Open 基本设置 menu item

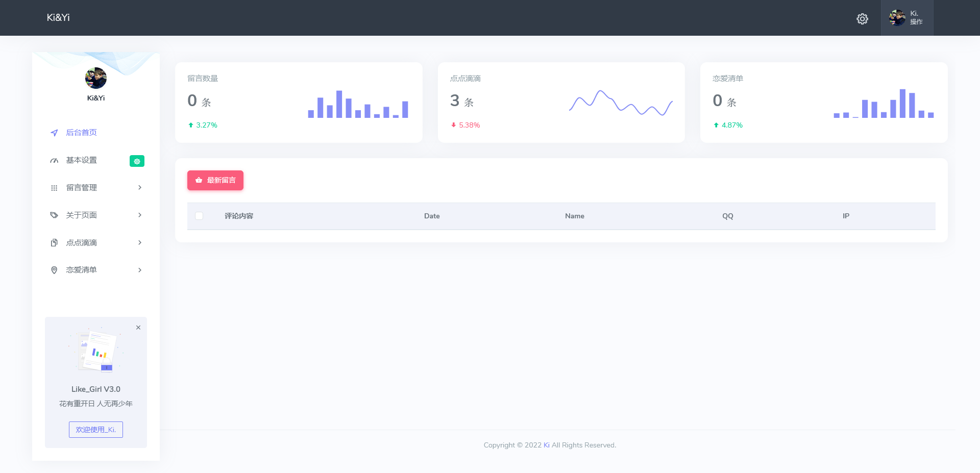click(x=82, y=160)
